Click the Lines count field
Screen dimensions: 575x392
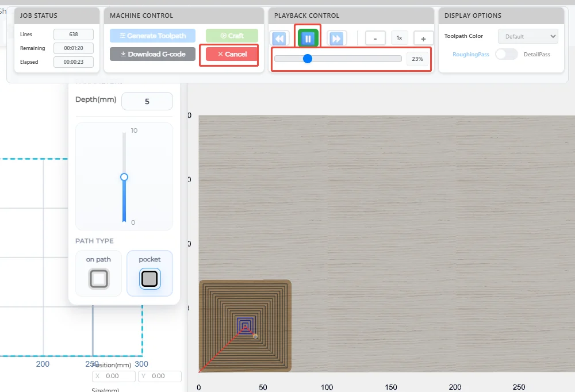[x=74, y=34]
